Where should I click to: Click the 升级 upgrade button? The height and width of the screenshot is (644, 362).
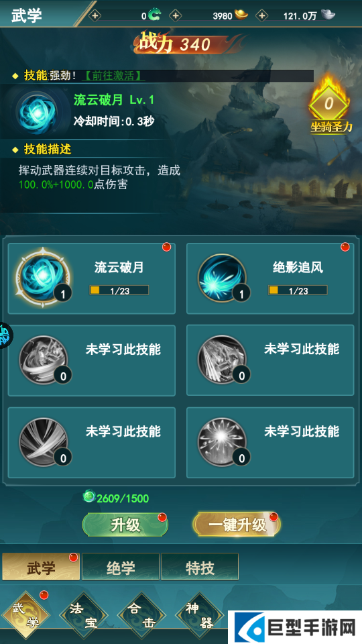pos(125,525)
